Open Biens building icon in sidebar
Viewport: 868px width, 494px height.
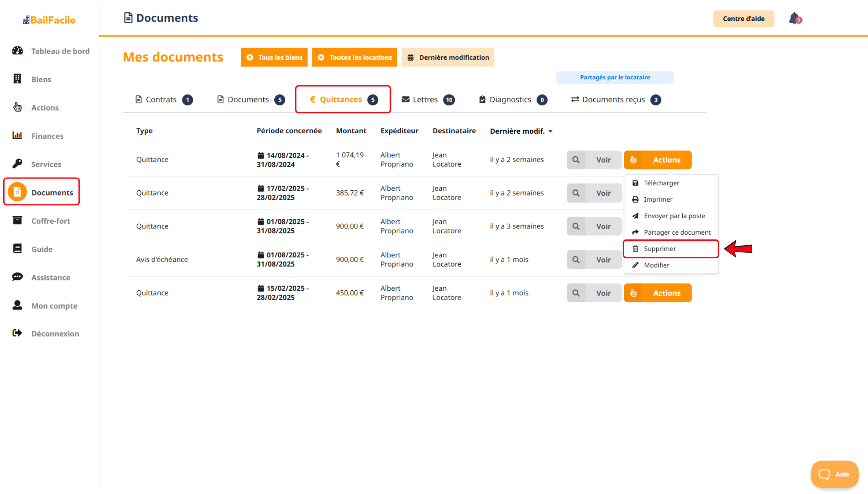17,79
